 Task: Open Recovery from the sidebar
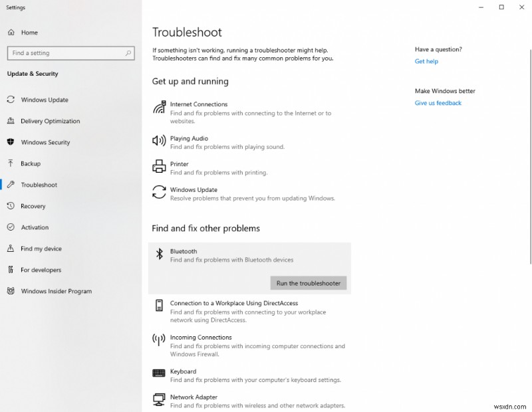point(37,206)
